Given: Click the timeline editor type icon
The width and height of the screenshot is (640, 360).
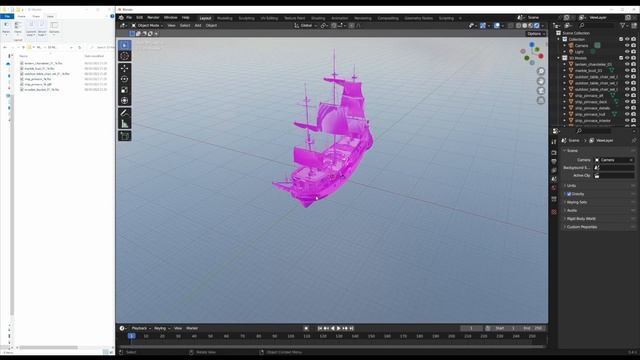Looking at the screenshot, I should (122, 328).
